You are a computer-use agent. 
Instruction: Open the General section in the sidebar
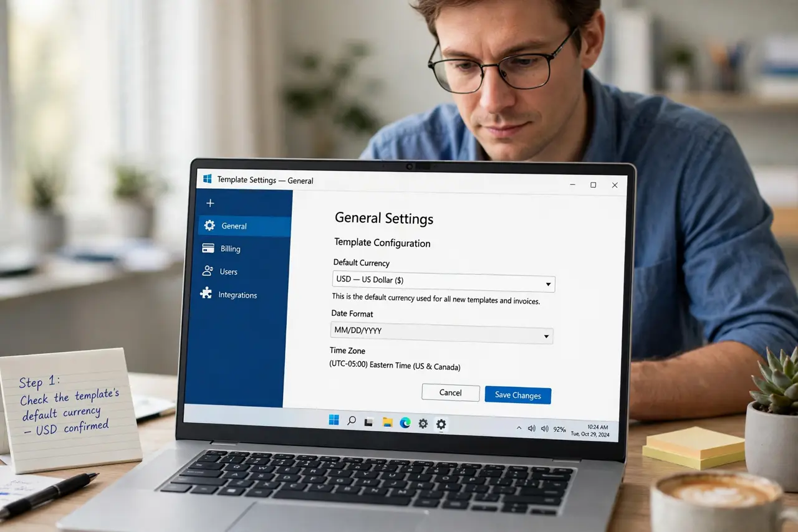pos(244,226)
